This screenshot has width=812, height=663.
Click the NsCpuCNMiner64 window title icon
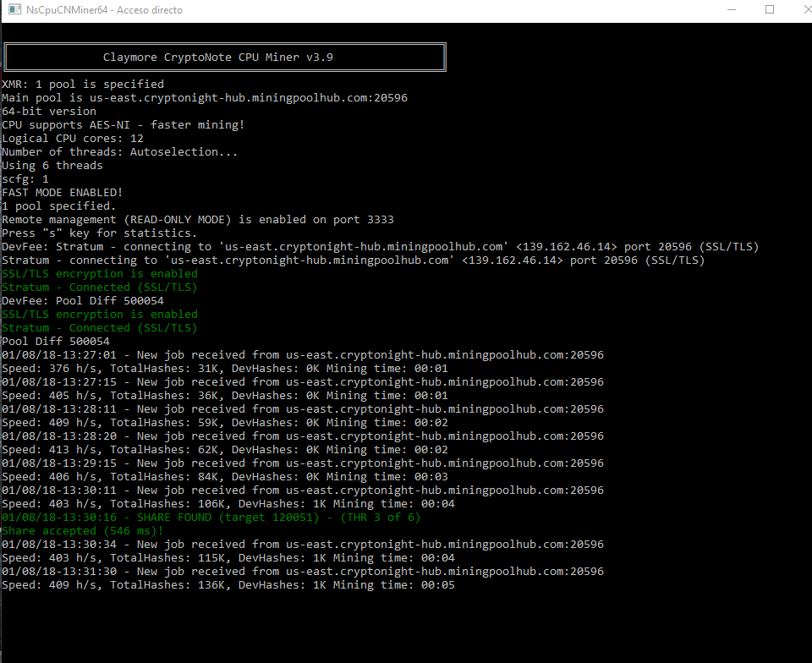coord(14,10)
